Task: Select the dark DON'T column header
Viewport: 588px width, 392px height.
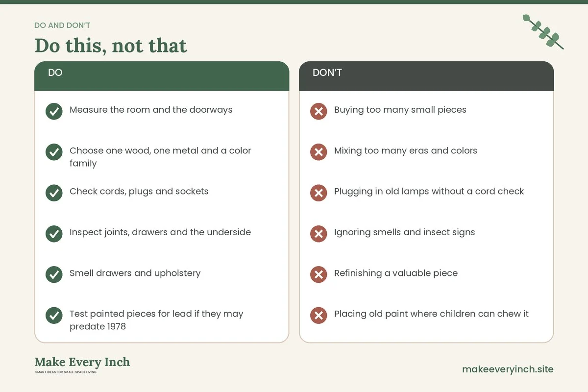Action: coord(426,76)
